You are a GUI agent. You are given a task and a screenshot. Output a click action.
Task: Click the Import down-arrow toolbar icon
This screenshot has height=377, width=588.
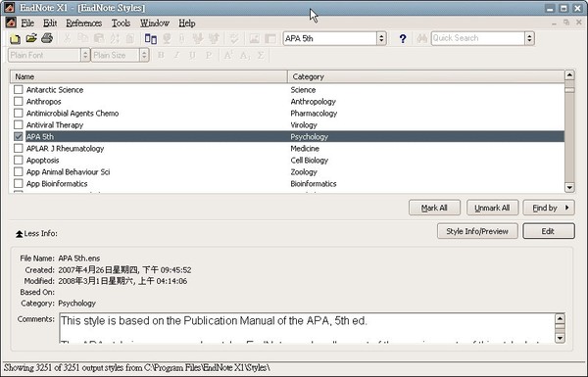pyautogui.click(x=198, y=38)
